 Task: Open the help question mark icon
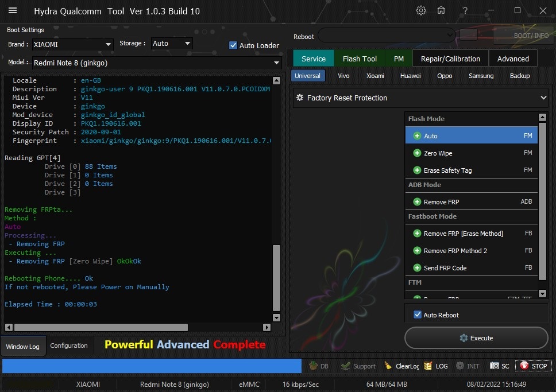tap(465, 11)
